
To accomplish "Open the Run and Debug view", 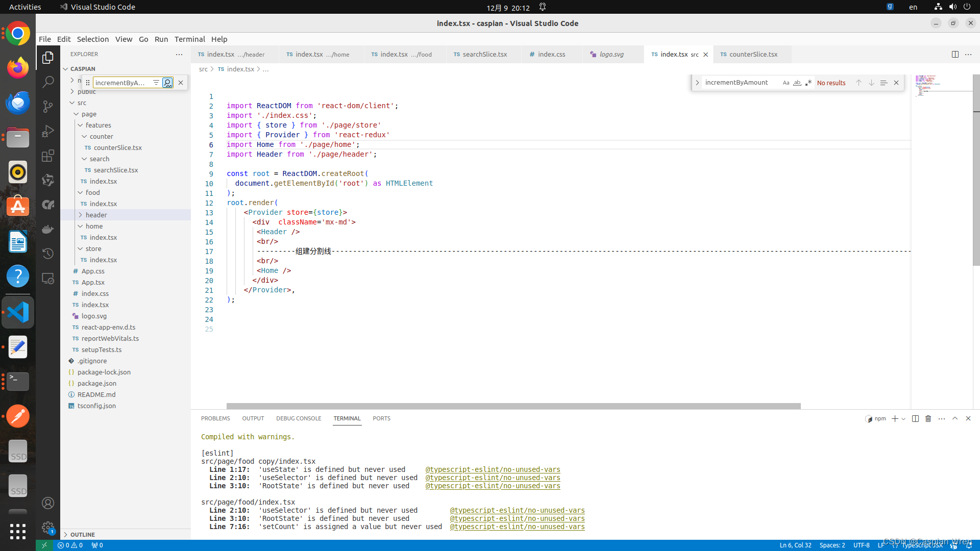I will coord(48,131).
